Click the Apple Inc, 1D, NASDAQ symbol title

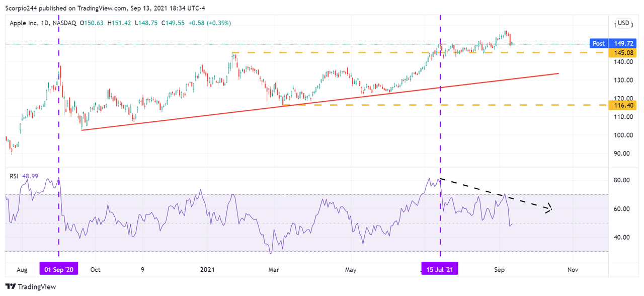click(42, 23)
